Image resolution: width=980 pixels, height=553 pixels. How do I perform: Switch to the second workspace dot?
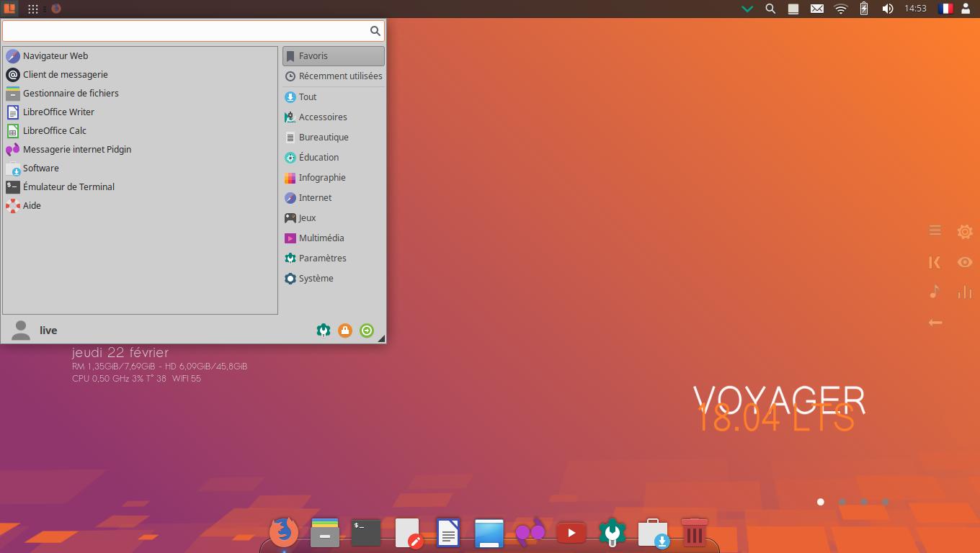[842, 502]
